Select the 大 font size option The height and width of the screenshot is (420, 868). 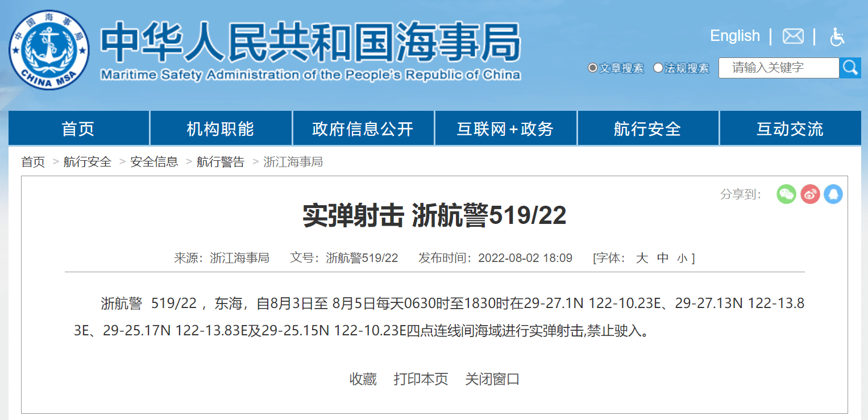(642, 258)
